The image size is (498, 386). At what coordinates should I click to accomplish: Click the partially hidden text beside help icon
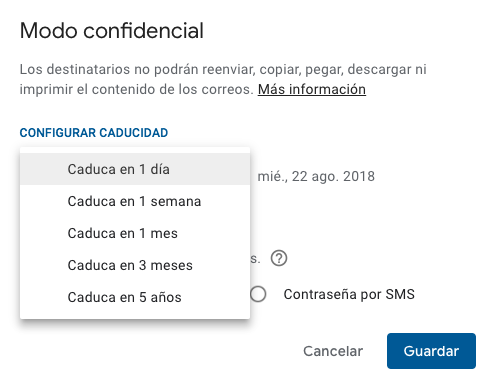(255, 259)
